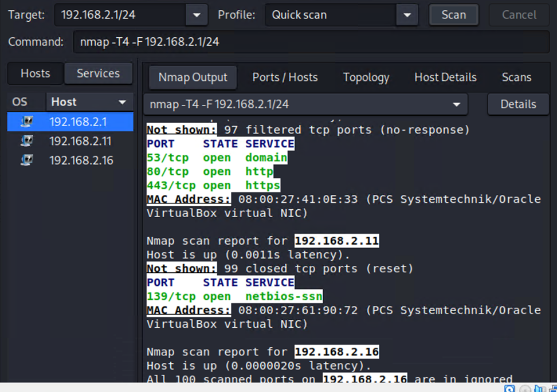Click the 80/tcp open http line
Screen dimensions: 557x392
[210, 171]
